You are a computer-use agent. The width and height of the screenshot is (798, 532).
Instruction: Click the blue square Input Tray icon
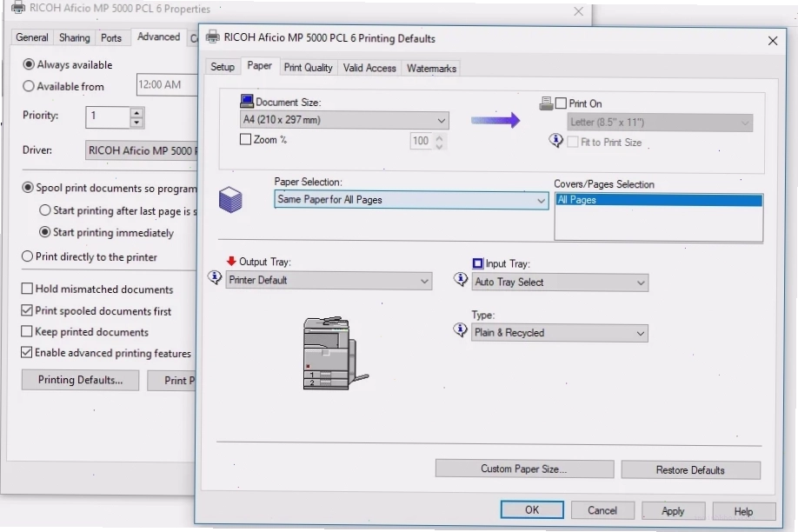[x=477, y=263]
